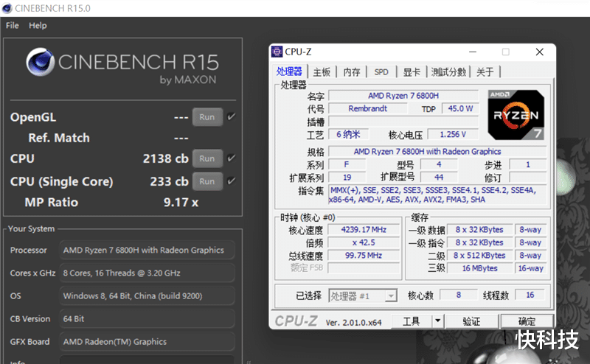
Task: Click the 验证 button in CPU-Z
Action: [x=471, y=321]
